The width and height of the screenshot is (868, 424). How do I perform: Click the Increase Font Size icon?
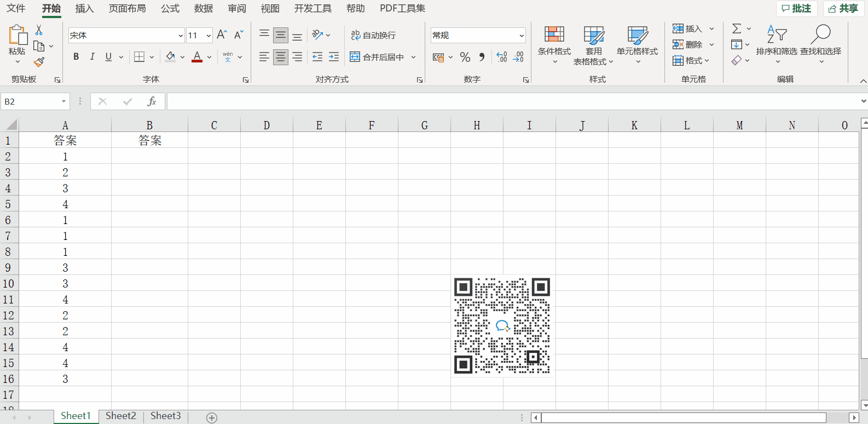[x=222, y=35]
